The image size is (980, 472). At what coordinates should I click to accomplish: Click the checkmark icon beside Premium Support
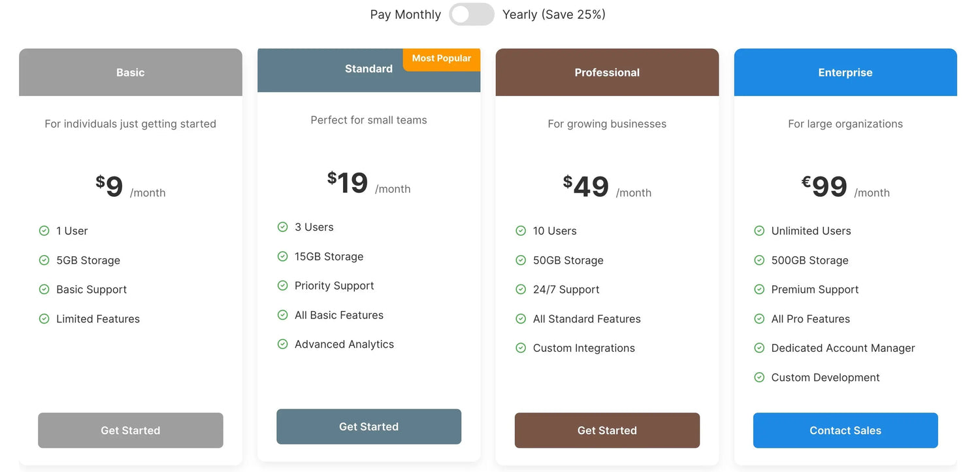[759, 289]
